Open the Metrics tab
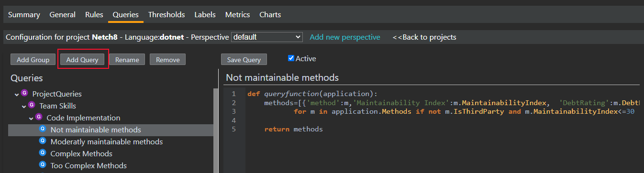The height and width of the screenshot is (173, 644). click(237, 15)
